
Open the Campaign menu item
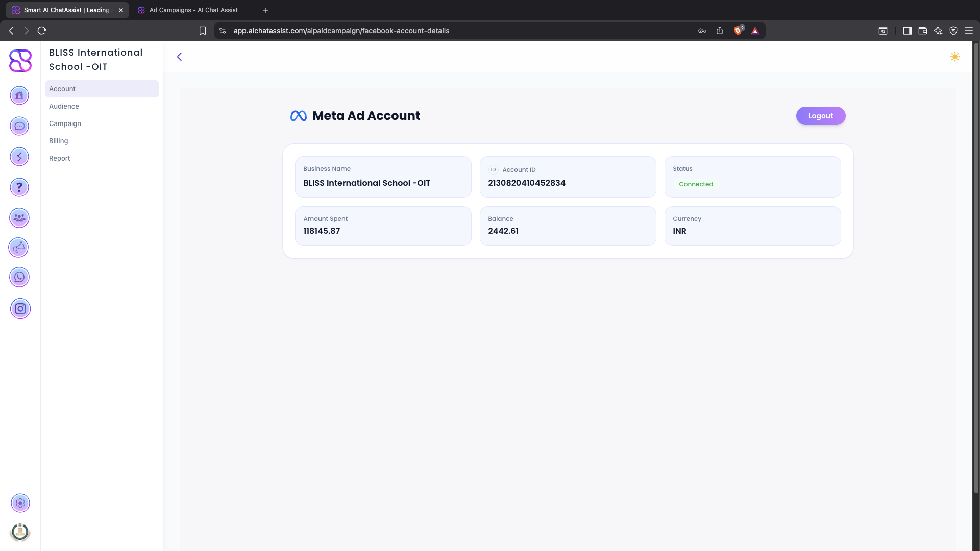tap(65, 123)
